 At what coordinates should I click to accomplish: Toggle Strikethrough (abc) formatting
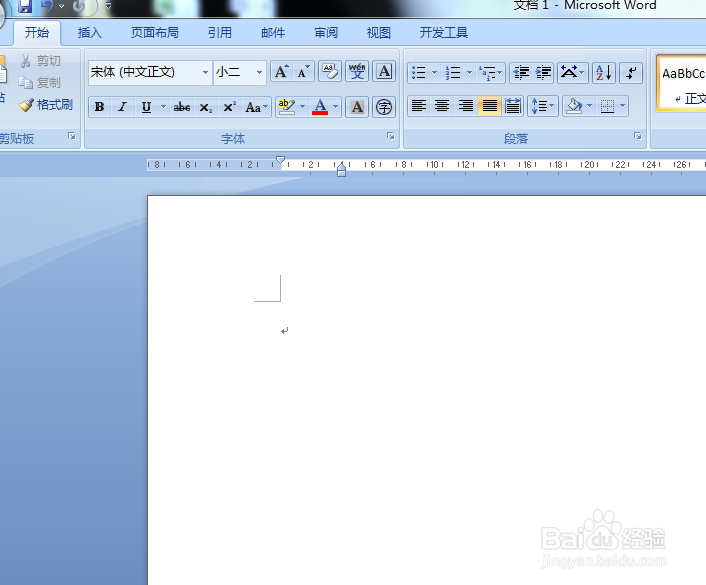(x=182, y=107)
